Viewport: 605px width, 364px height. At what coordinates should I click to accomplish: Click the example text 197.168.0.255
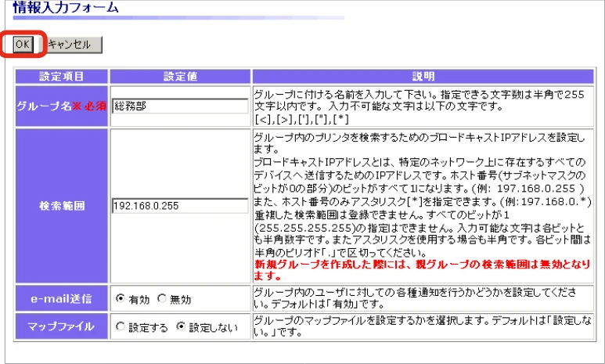[x=536, y=189]
